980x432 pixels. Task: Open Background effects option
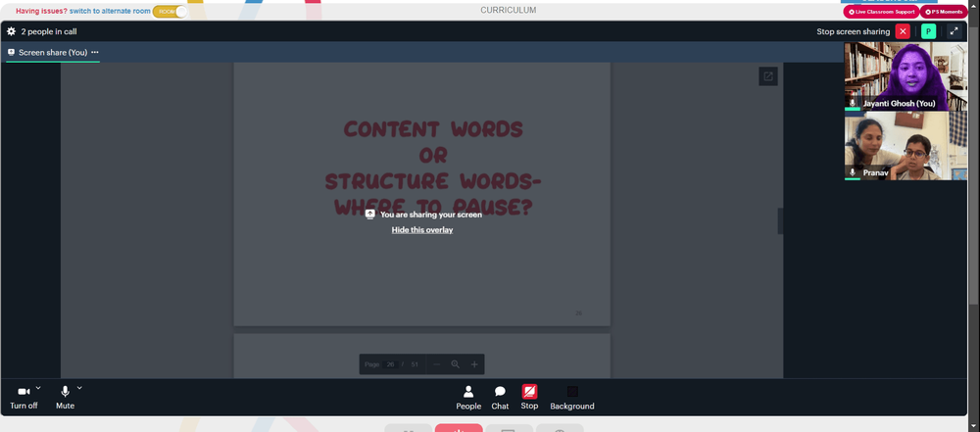tap(572, 398)
